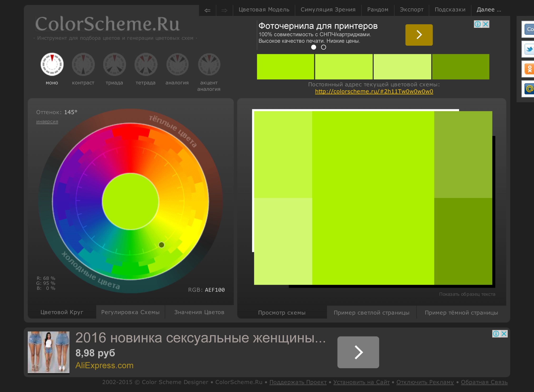Viewport: 534px width, 392px height.
Task: Click the redo right arrow icon
Action: tap(224, 10)
